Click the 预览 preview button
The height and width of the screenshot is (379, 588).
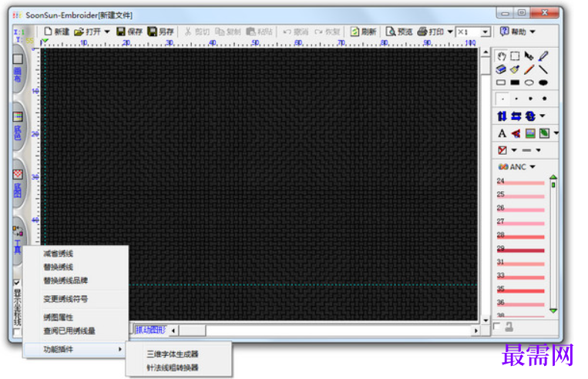[399, 32]
